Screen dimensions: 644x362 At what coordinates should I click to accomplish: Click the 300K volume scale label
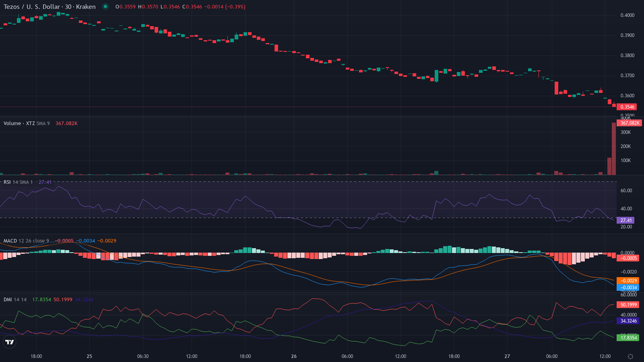(625, 132)
